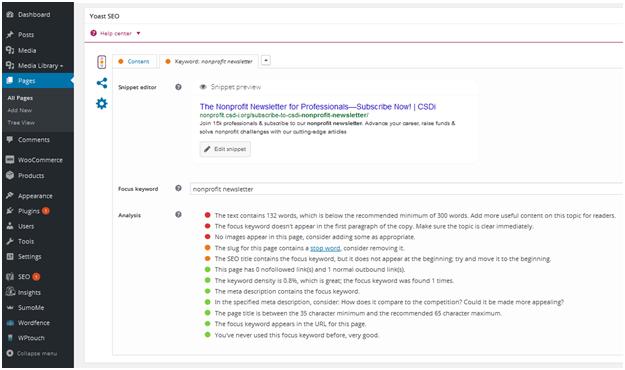
Task: Open Insights chart icon
Action: pos(10,292)
